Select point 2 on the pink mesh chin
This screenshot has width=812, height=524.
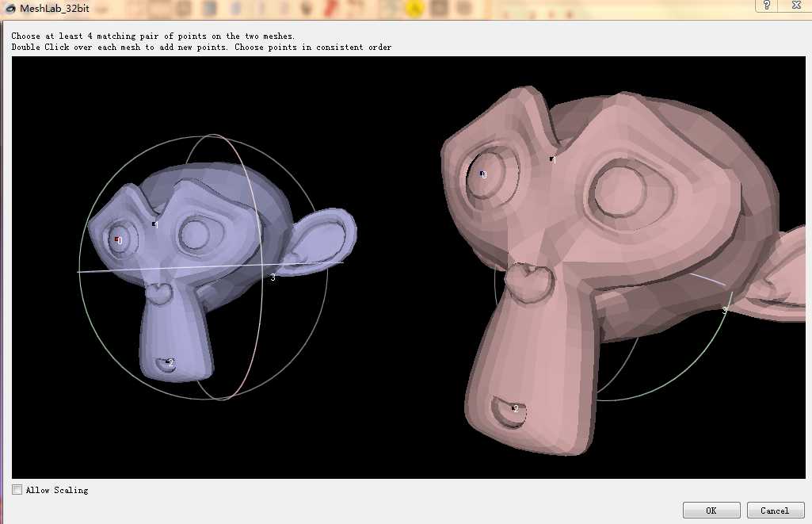515,408
